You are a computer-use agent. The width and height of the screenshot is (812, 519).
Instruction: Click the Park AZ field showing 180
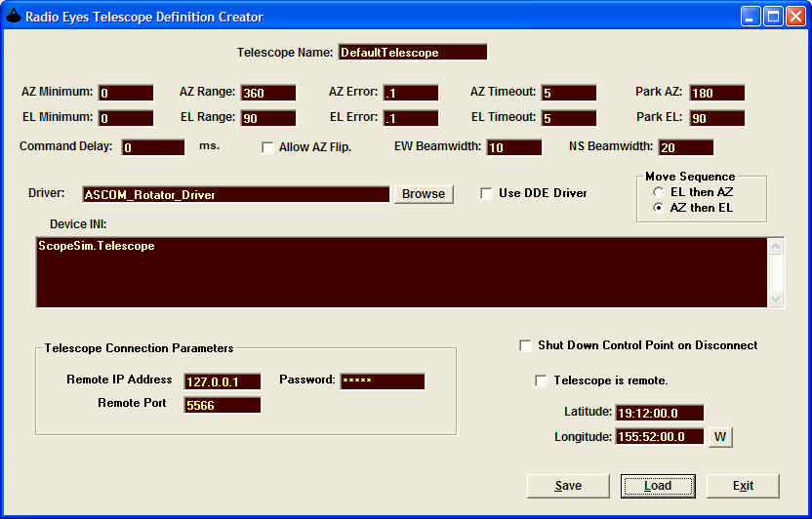717,93
